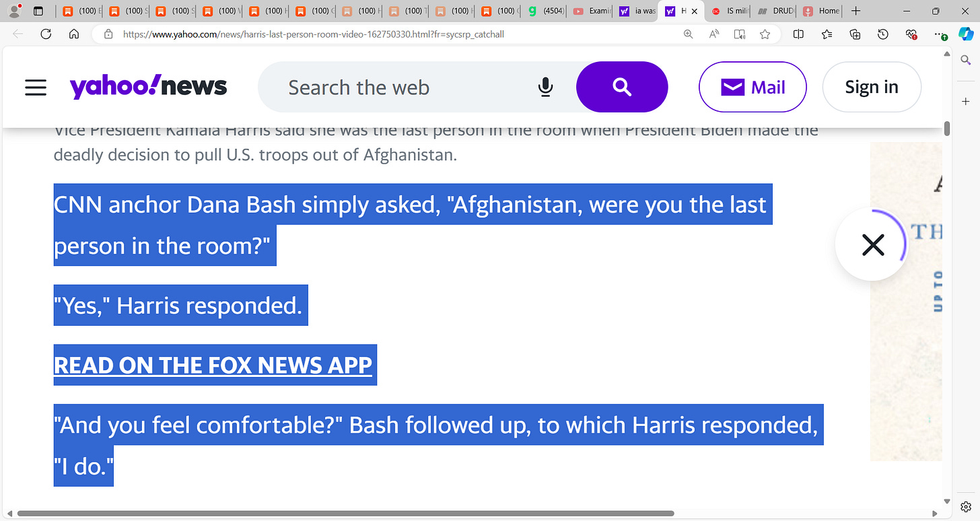Open the Edge profile avatar
Screen dimensions: 980x521
pyautogui.click(x=14, y=11)
